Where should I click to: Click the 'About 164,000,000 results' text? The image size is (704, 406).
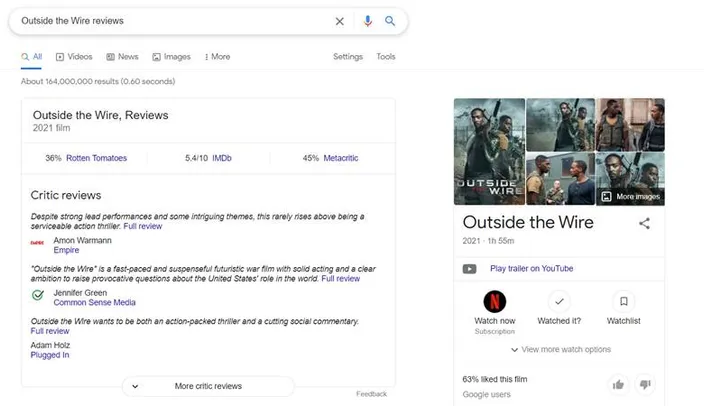pyautogui.click(x=98, y=81)
